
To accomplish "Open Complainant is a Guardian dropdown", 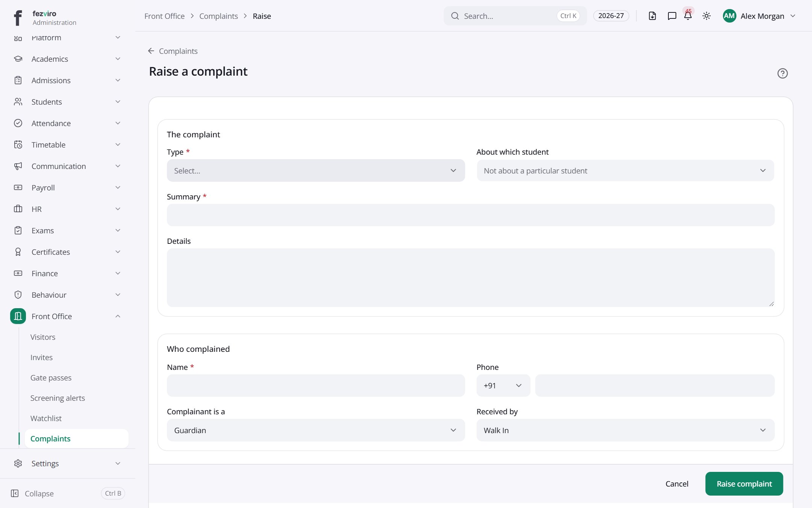I will point(316,430).
